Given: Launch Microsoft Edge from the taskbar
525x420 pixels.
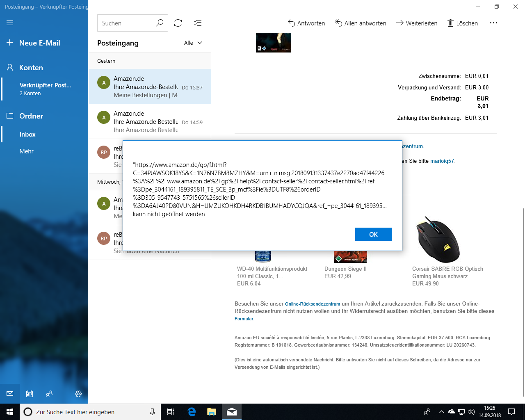Looking at the screenshot, I should (x=192, y=412).
